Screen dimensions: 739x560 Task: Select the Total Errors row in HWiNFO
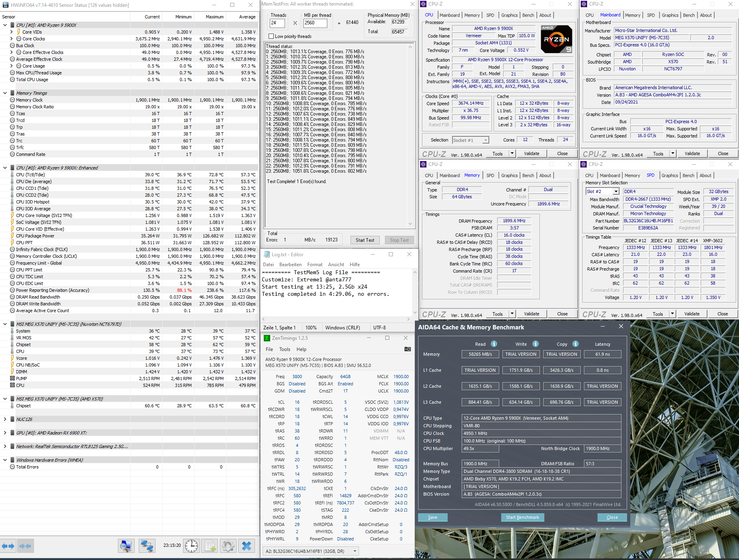pyautogui.click(x=129, y=467)
